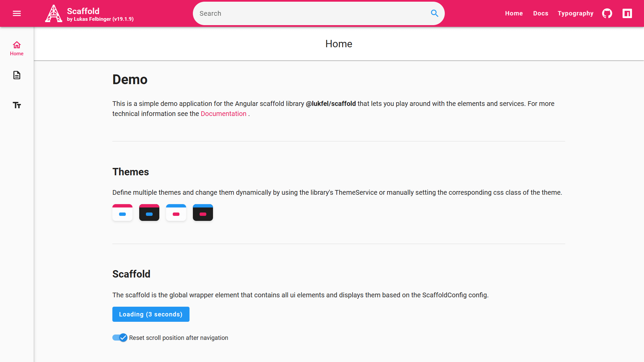This screenshot has height=362, width=644.
Task: Open Typography in top navigation
Action: [x=576, y=13]
